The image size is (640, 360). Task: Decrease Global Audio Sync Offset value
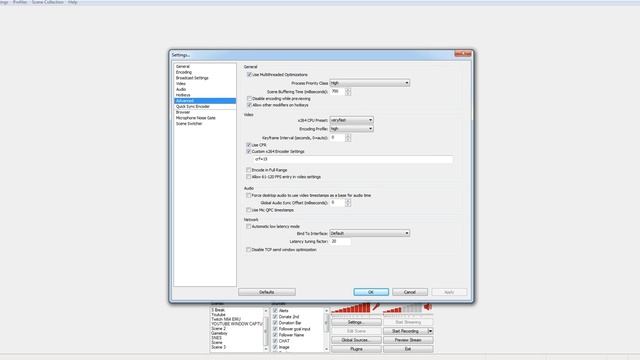point(348,205)
